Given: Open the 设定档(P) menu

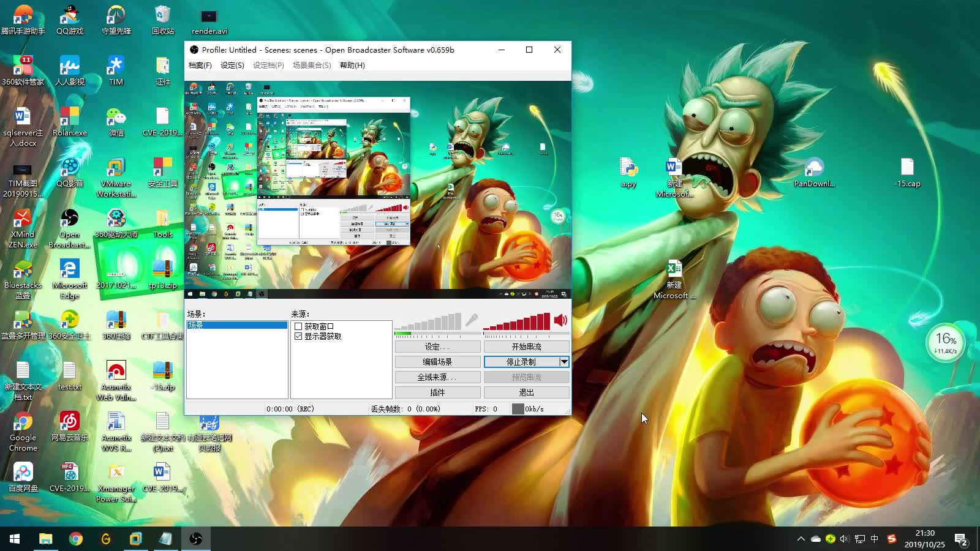Looking at the screenshot, I should 268,65.
